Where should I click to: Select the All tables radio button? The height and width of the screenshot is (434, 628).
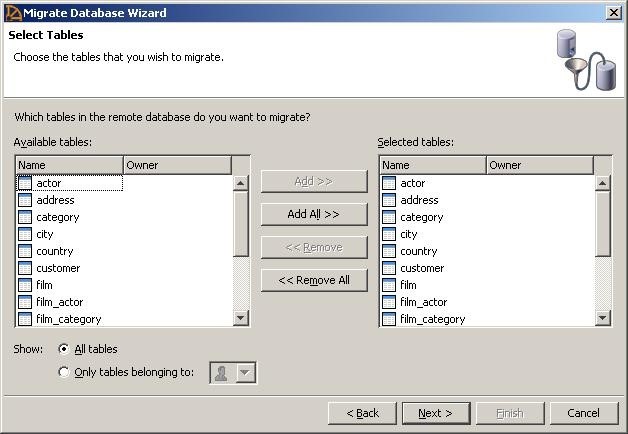(64, 349)
